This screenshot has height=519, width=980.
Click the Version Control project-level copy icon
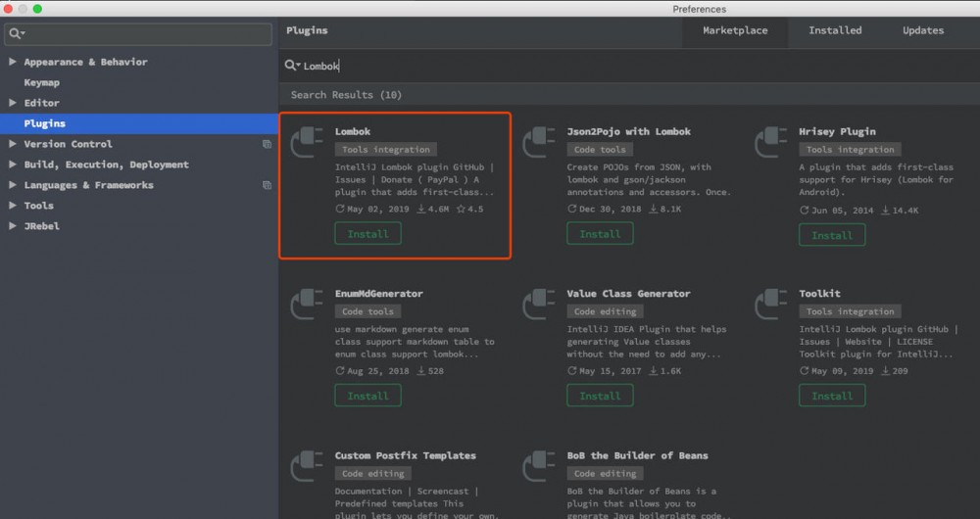pos(267,144)
